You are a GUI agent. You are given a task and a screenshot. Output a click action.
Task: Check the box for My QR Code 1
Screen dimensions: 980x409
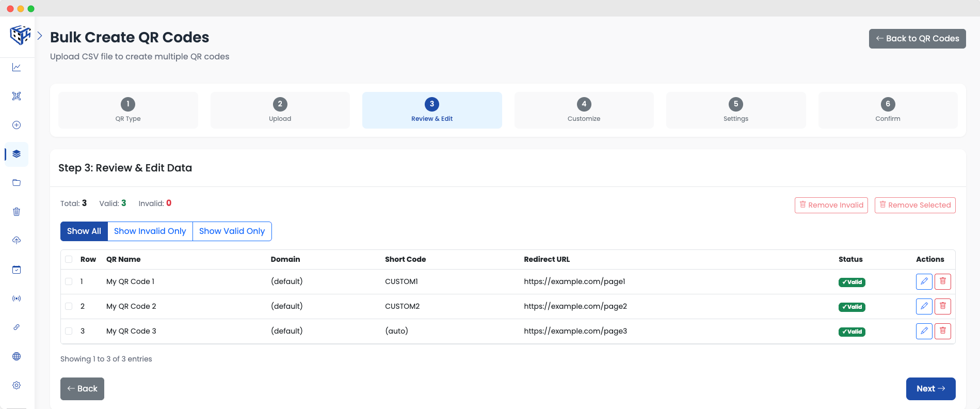click(x=69, y=281)
